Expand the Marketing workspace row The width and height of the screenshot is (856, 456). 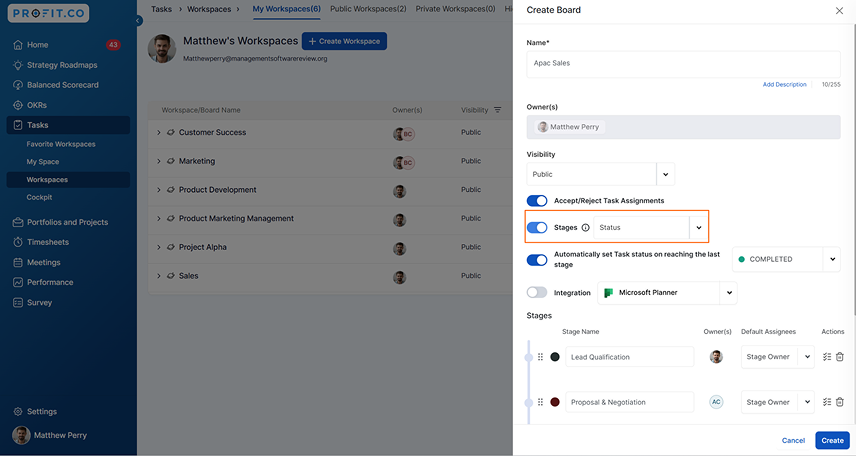click(159, 161)
